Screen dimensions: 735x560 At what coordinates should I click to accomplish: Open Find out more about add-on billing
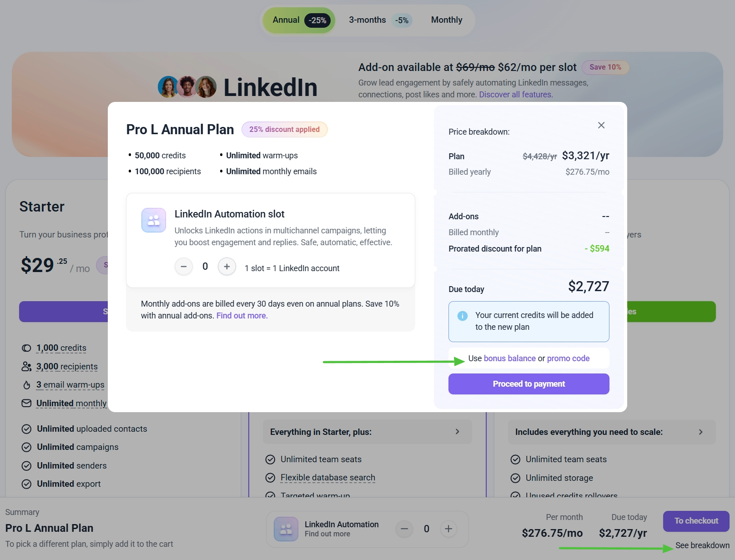(242, 316)
